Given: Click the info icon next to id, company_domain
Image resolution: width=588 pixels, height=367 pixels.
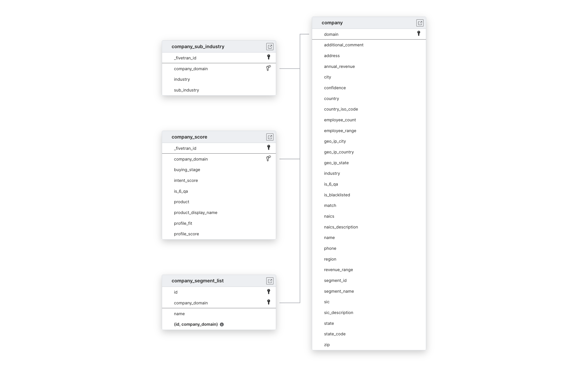Looking at the screenshot, I should (x=222, y=324).
